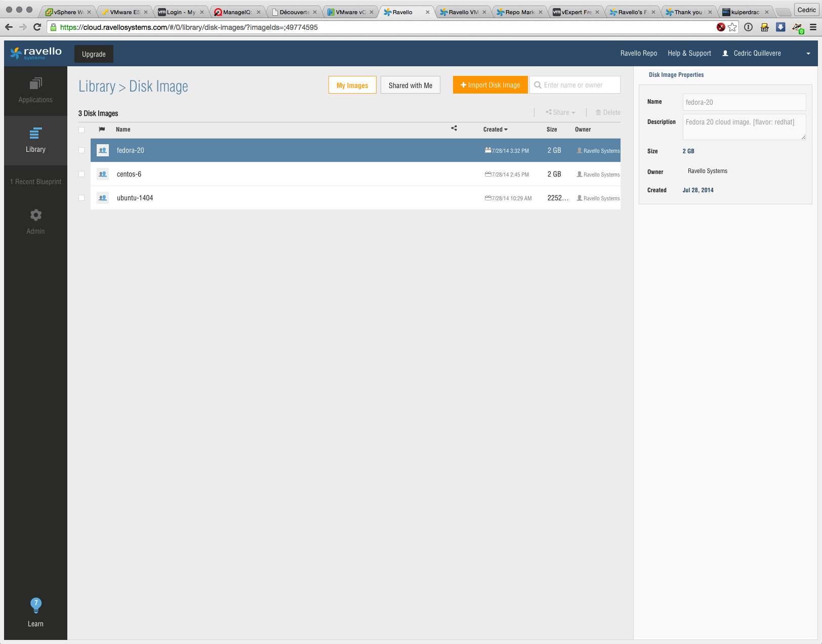Click Import Disk Image button
The height and width of the screenshot is (644, 822).
tap(490, 85)
